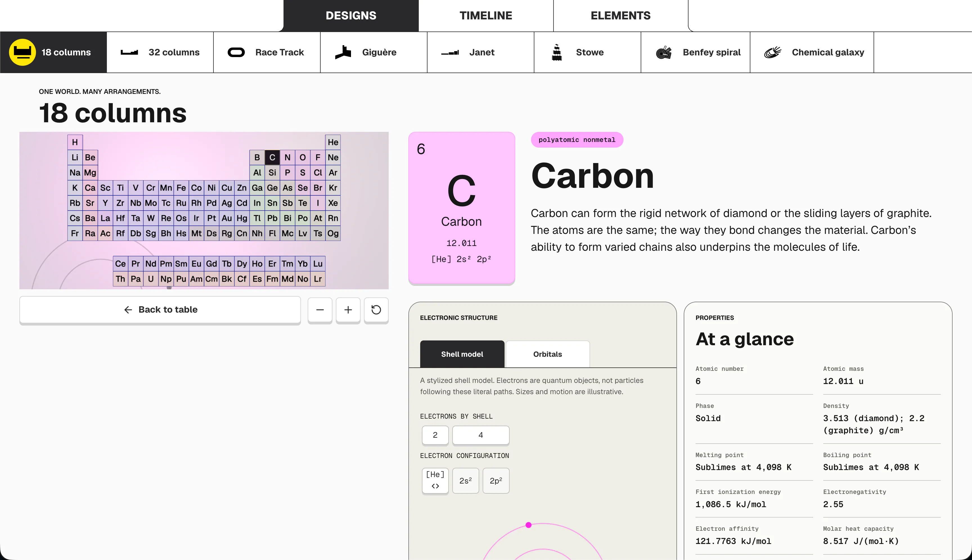Choose the Race Track design icon
The image size is (972, 560).
point(236,52)
